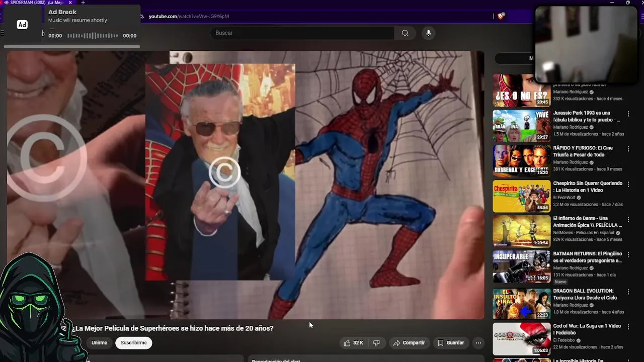
Task: Click the Suscribirme button
Action: 134,343
